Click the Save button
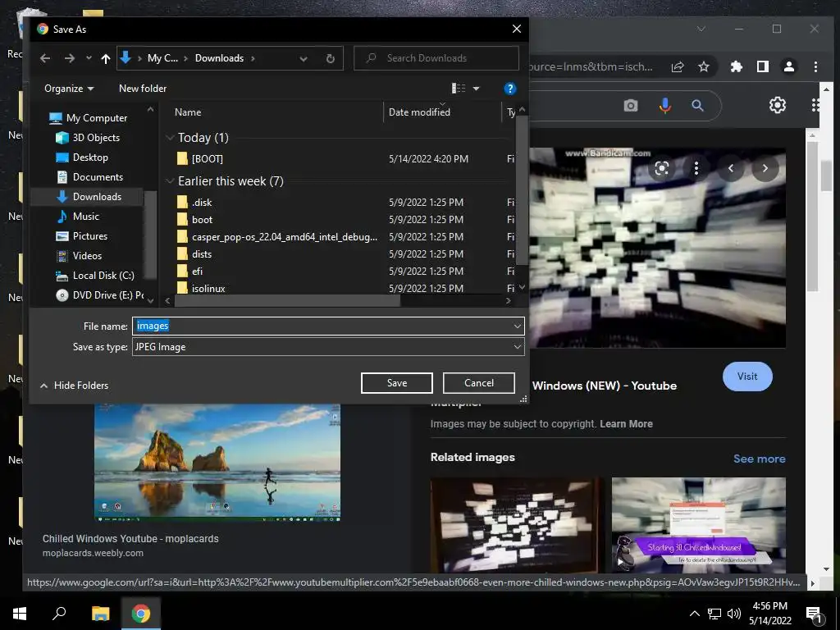This screenshot has width=840, height=630. pos(397,383)
